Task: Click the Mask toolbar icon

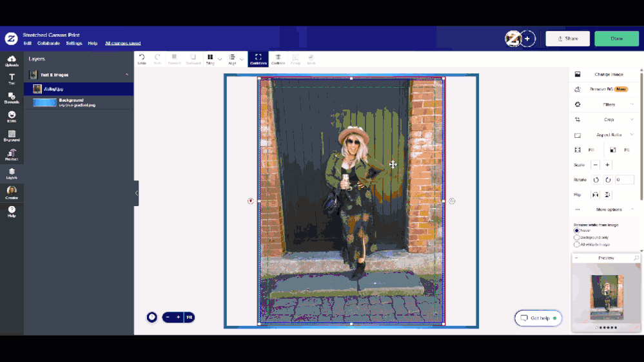Action: tap(311, 59)
